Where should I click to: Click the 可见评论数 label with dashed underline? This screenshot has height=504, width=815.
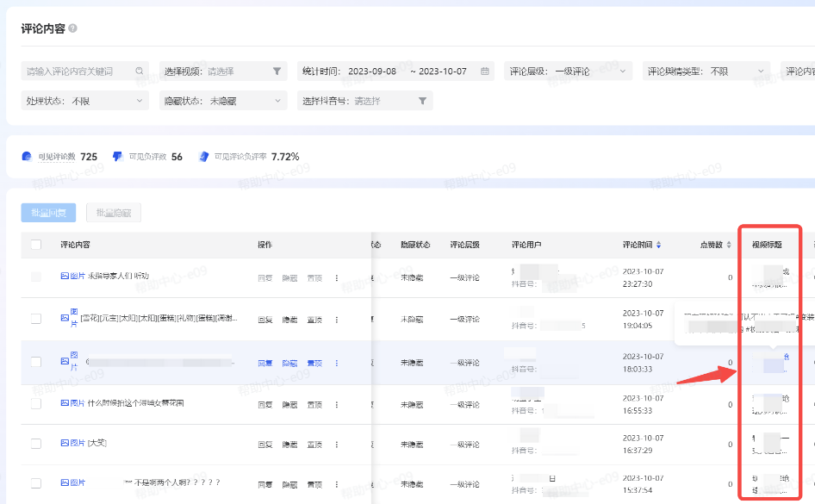coord(57,157)
